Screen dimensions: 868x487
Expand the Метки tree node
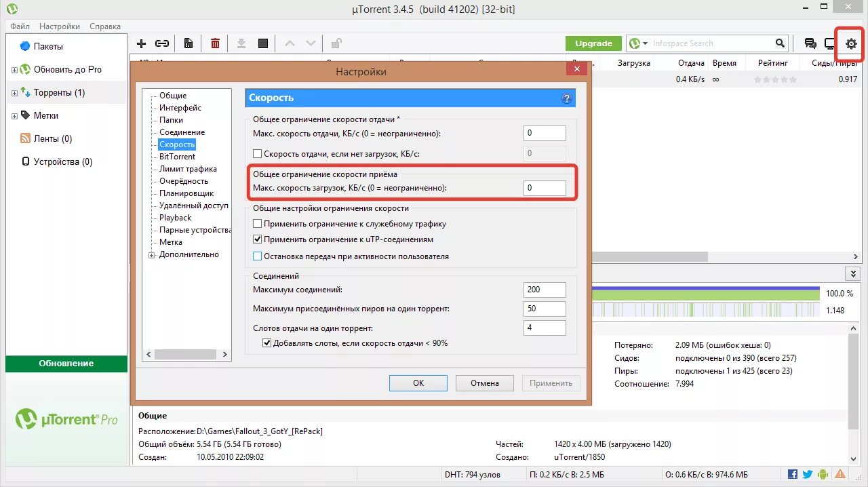[x=14, y=116]
